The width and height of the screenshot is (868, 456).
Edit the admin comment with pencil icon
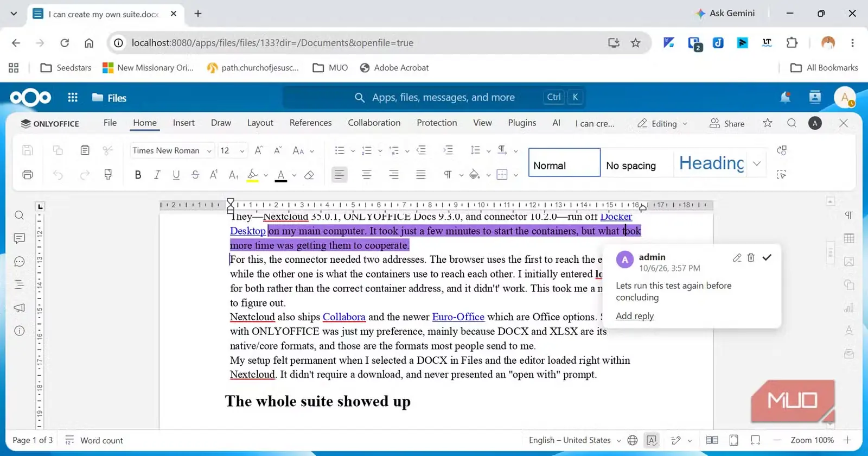click(x=737, y=258)
